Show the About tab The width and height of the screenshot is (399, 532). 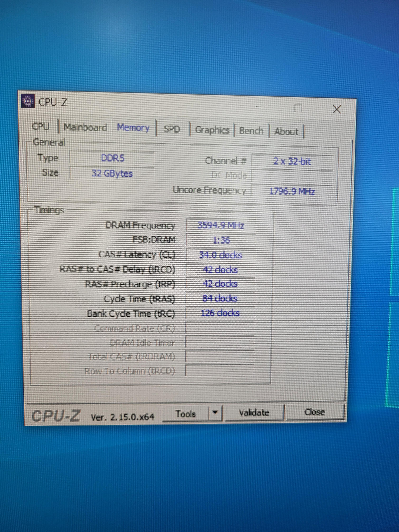[286, 132]
